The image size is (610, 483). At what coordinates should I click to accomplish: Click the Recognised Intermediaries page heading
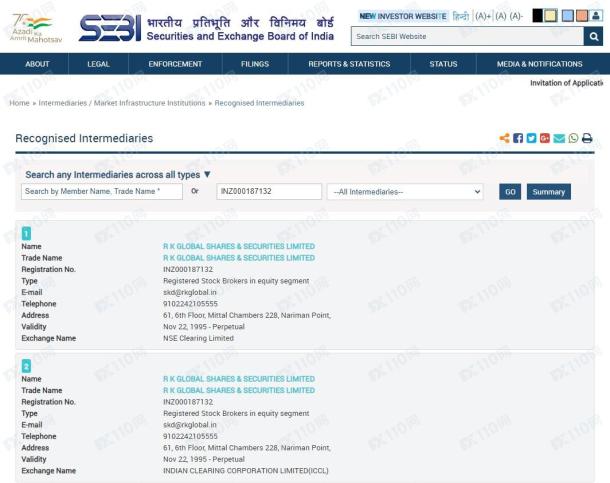(x=84, y=138)
